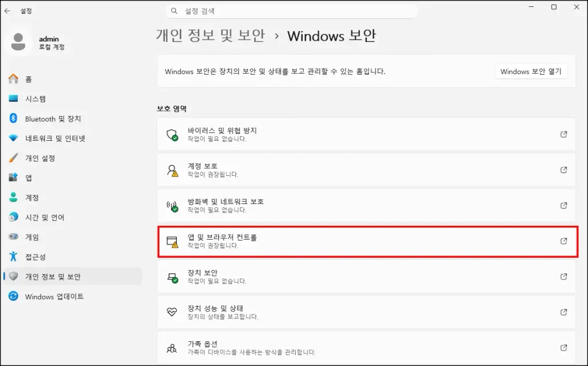Click the 접근성 accessibility figure icon
Screen dimensions: 588x366
pyautogui.click(x=14, y=256)
